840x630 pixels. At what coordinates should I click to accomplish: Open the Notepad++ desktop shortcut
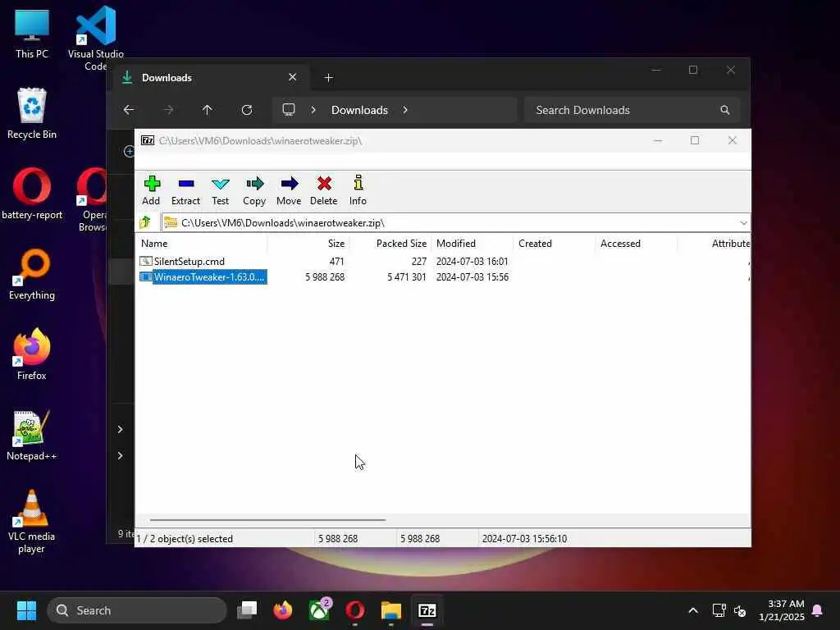click(x=32, y=435)
